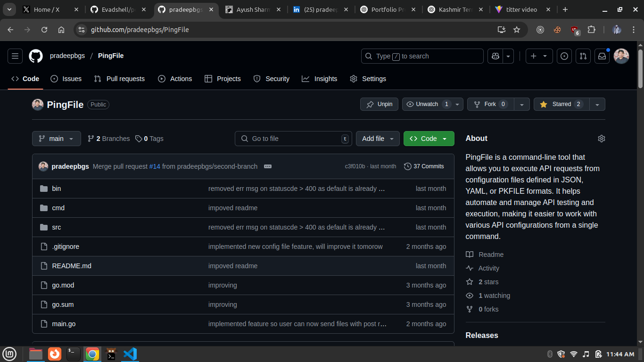
Task: Click the header pull requests icon
Action: point(583,56)
